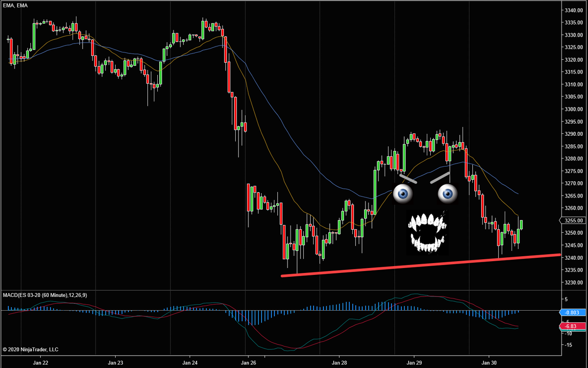Select the MACD(ES 03-20 (60 Minute),12,26,9) label
Viewport: 588px width, 368px height.
[45, 295]
